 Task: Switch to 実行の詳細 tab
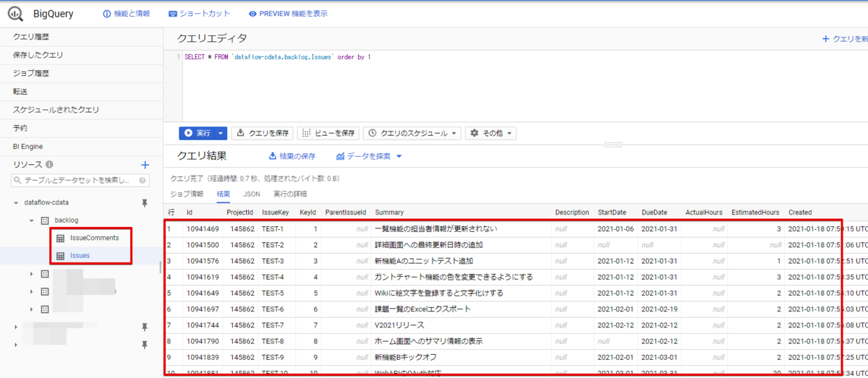[290, 194]
